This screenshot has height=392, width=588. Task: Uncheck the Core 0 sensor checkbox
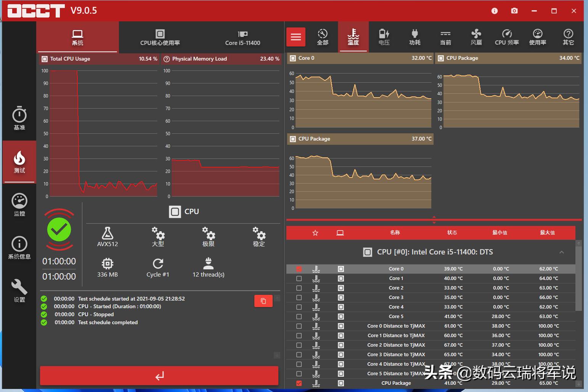299,269
